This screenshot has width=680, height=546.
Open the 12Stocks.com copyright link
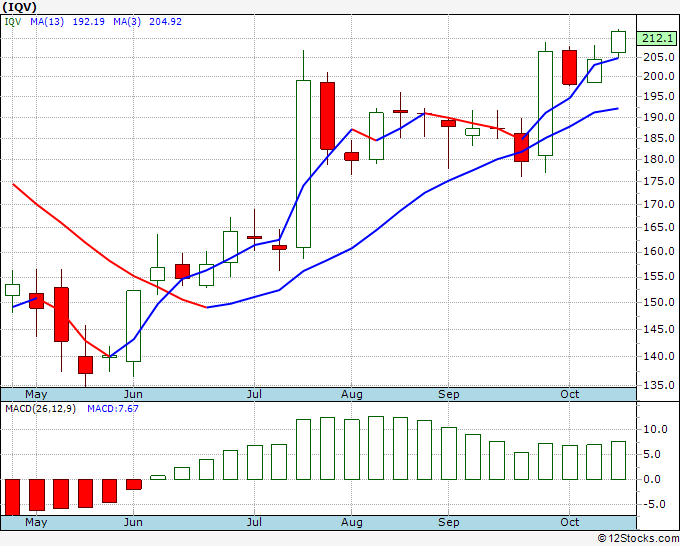[x=638, y=539]
